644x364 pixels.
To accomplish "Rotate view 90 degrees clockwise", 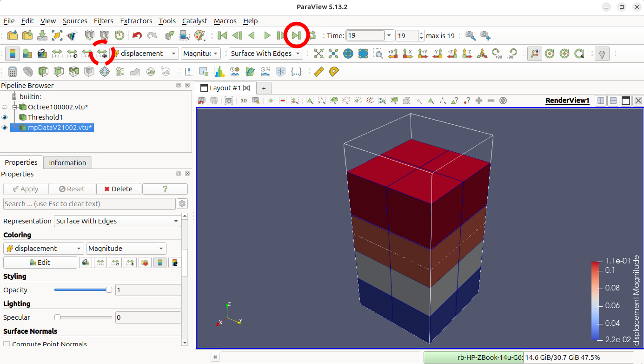I will 497,54.
